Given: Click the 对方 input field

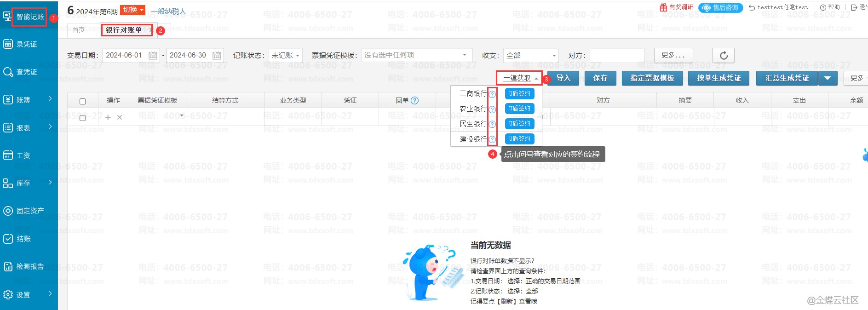Looking at the screenshot, I should (617, 56).
